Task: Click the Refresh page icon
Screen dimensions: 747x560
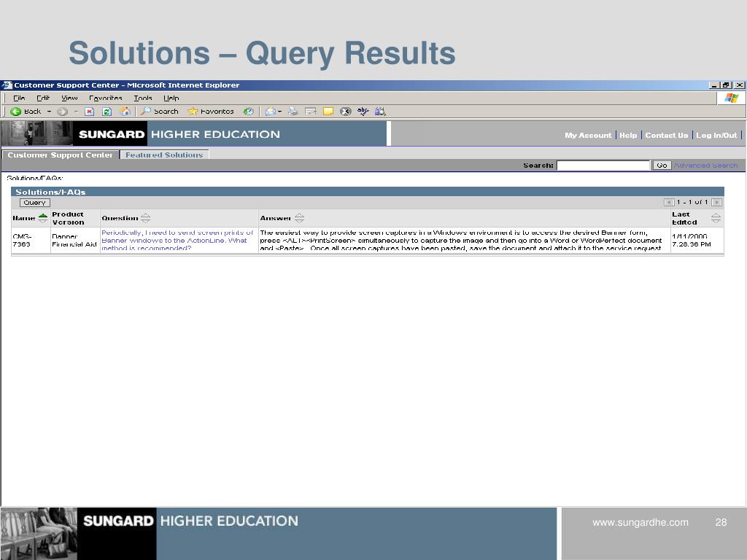Action: pyautogui.click(x=107, y=112)
